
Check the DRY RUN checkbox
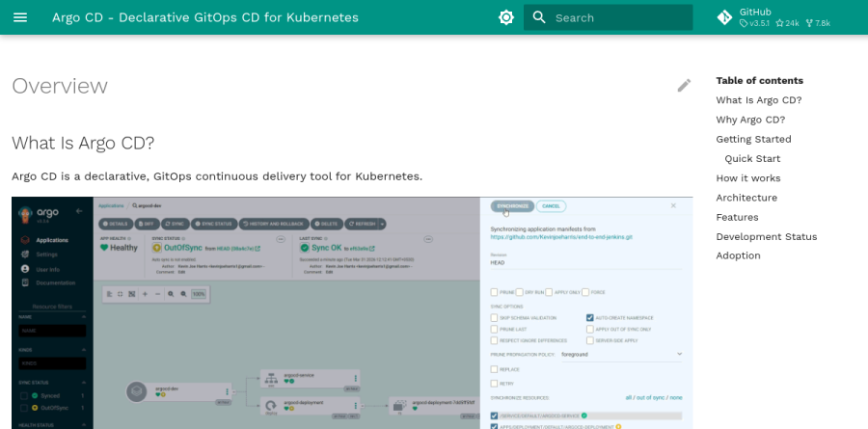pyautogui.click(x=519, y=292)
